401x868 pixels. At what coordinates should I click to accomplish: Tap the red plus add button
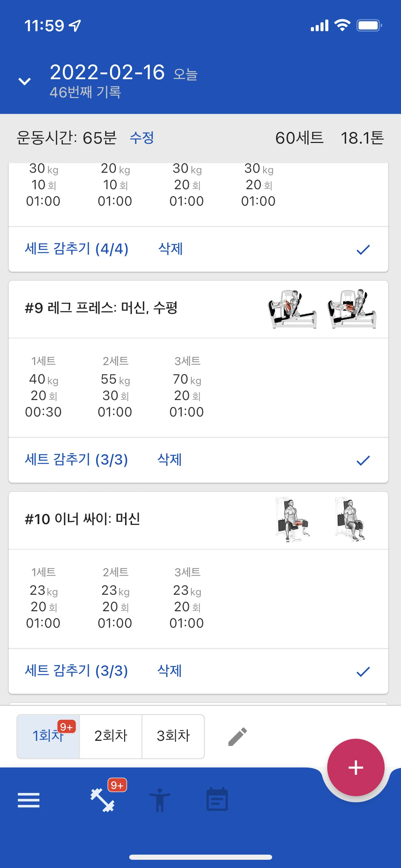click(x=355, y=767)
